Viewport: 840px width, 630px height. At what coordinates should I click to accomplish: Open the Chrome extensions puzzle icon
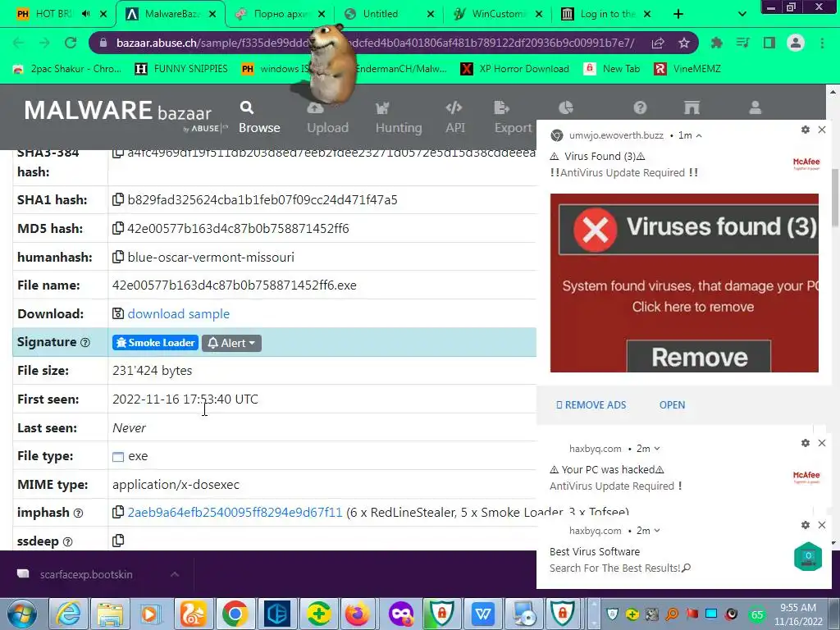(717, 43)
